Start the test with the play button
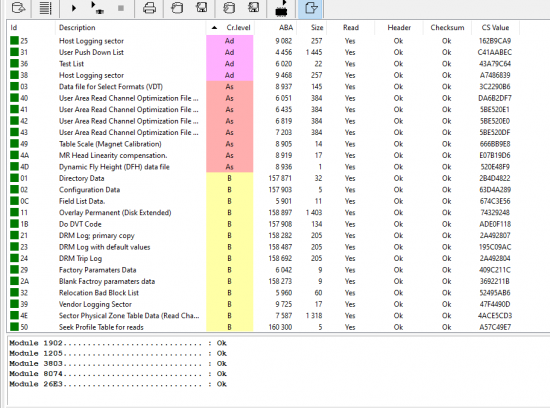The image size is (550, 408). pos(74,8)
